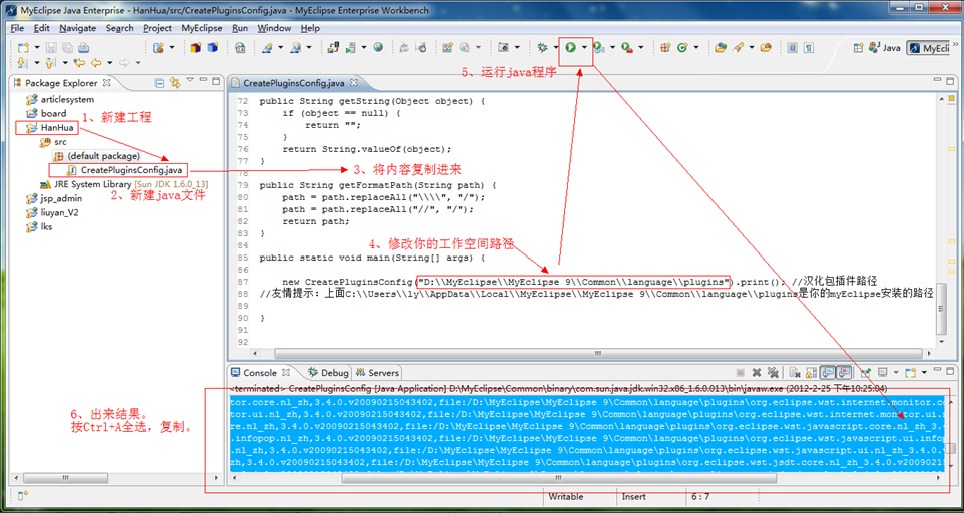Click the Back navigation yellow arrow

point(96,63)
